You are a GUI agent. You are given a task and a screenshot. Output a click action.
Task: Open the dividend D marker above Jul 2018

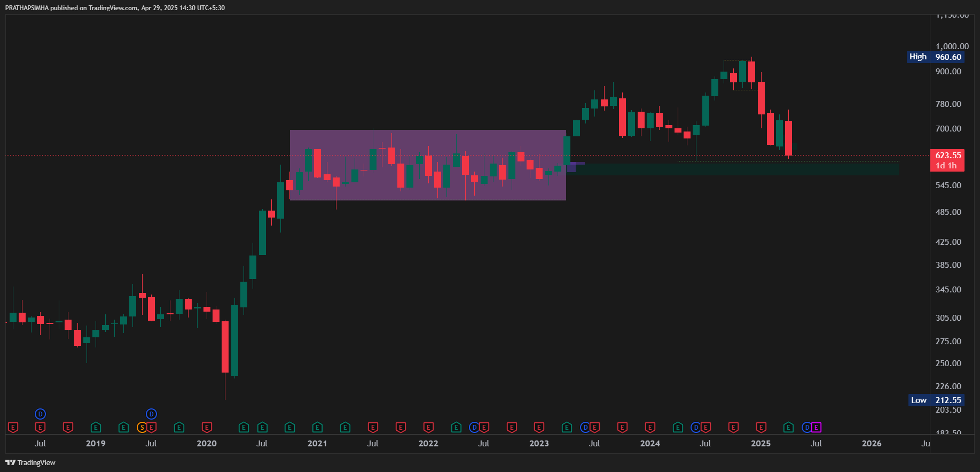pyautogui.click(x=40, y=414)
